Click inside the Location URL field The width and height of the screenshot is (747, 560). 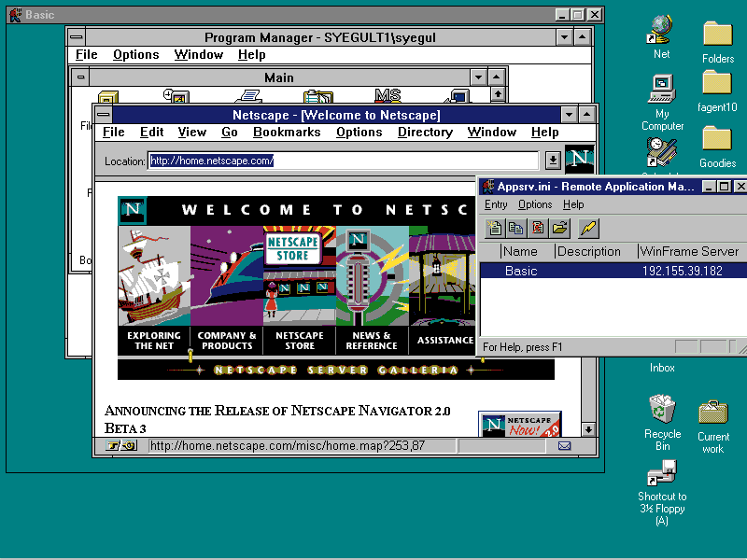[x=343, y=161]
